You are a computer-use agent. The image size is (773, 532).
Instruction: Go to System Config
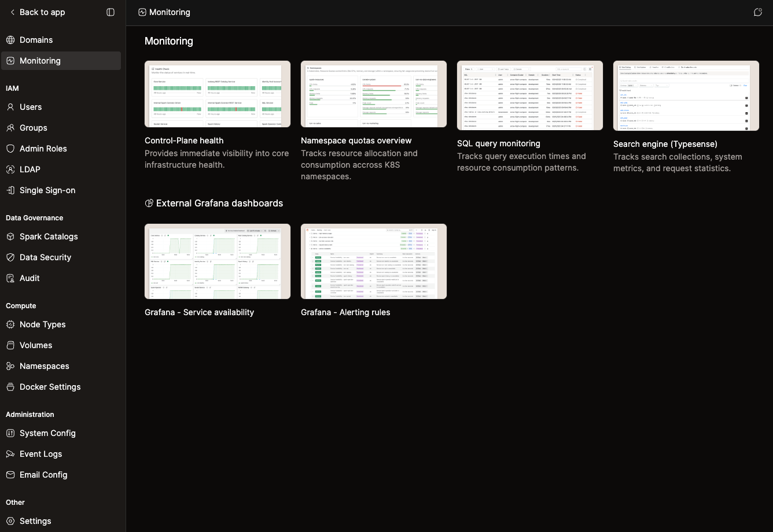61,433
